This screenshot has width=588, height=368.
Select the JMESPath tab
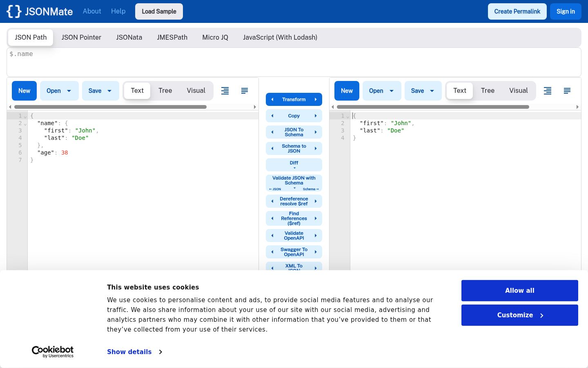172,37
